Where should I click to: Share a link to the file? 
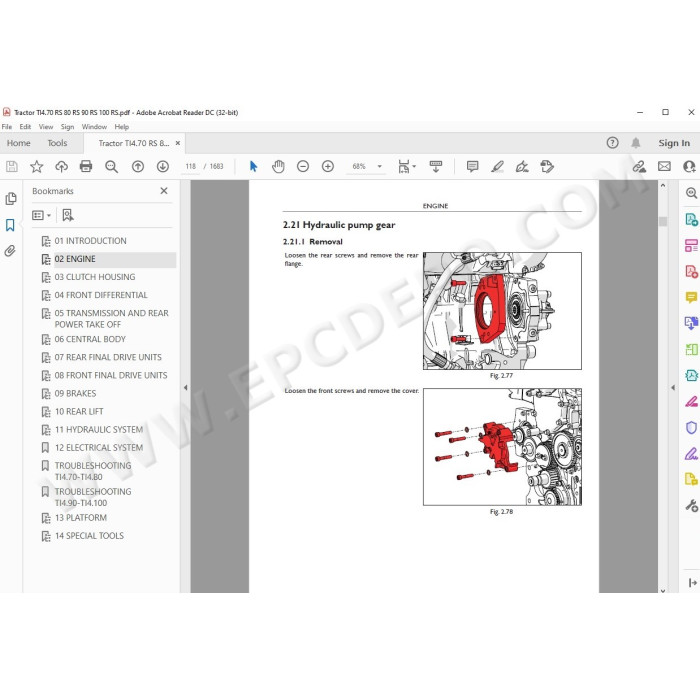point(639,167)
